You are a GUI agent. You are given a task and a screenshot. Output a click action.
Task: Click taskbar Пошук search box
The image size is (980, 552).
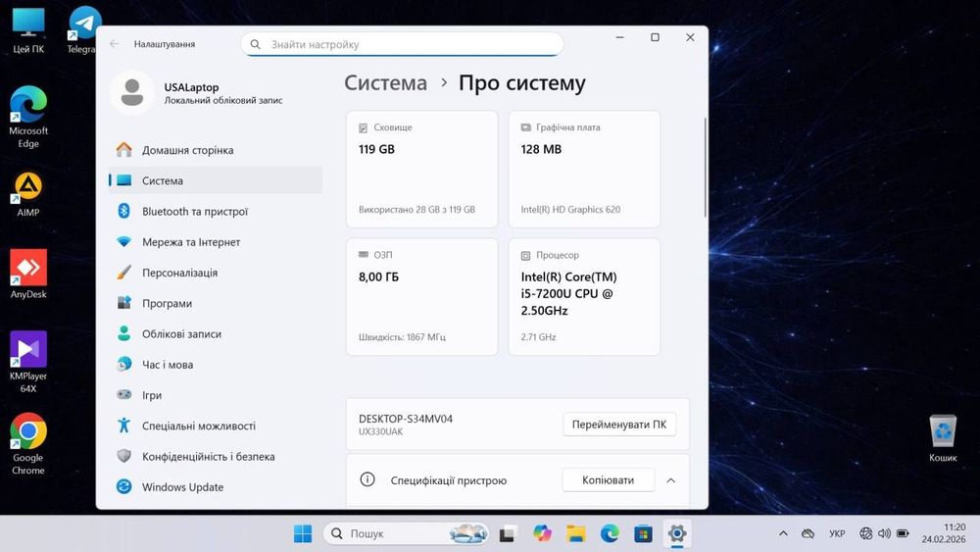(406, 533)
